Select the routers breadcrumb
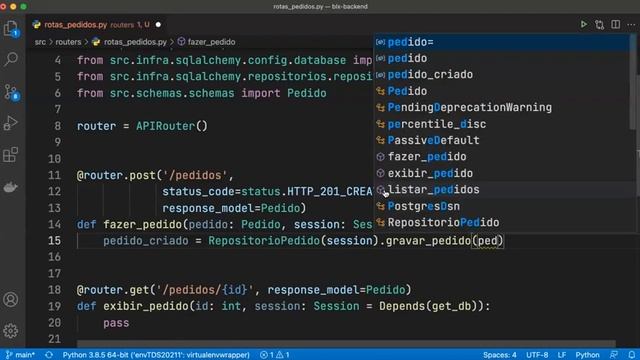The width and height of the screenshot is (640, 360). click(68, 42)
